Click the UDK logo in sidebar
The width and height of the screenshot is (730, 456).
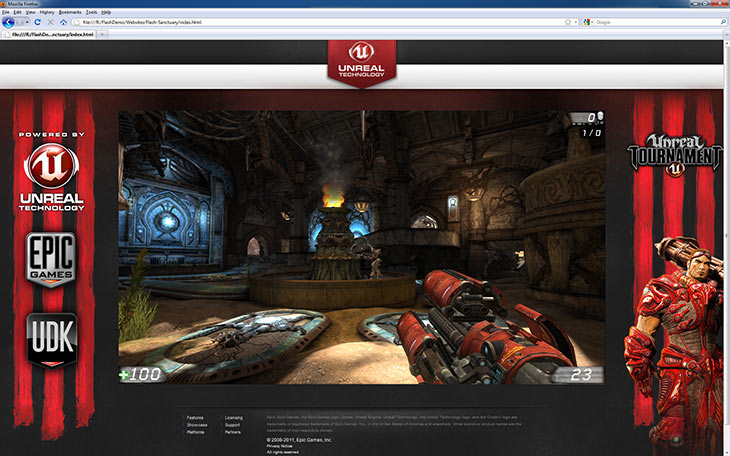(x=52, y=337)
